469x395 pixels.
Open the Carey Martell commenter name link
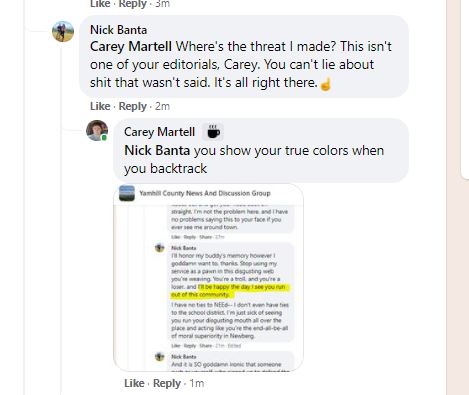click(x=159, y=132)
